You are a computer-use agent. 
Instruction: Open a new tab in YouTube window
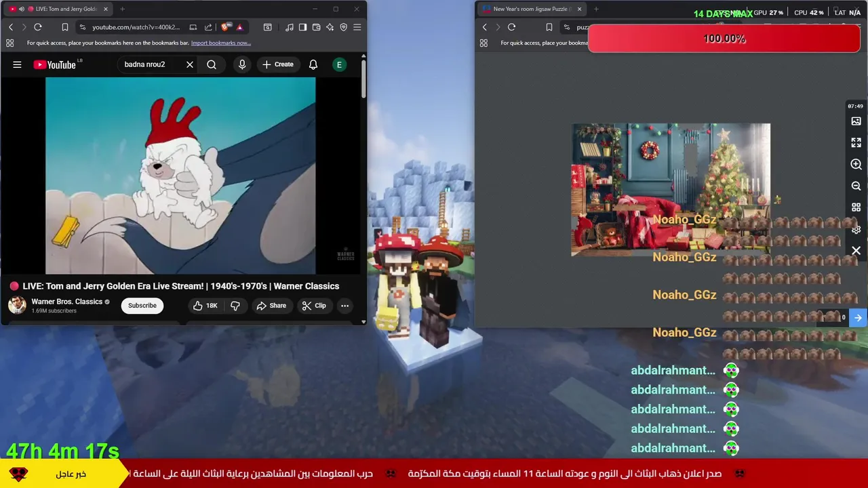click(x=122, y=9)
